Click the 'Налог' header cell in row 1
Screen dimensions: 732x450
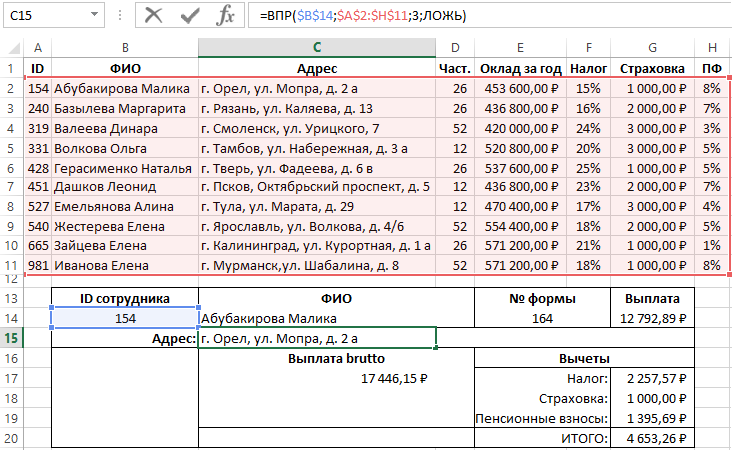[x=589, y=69]
